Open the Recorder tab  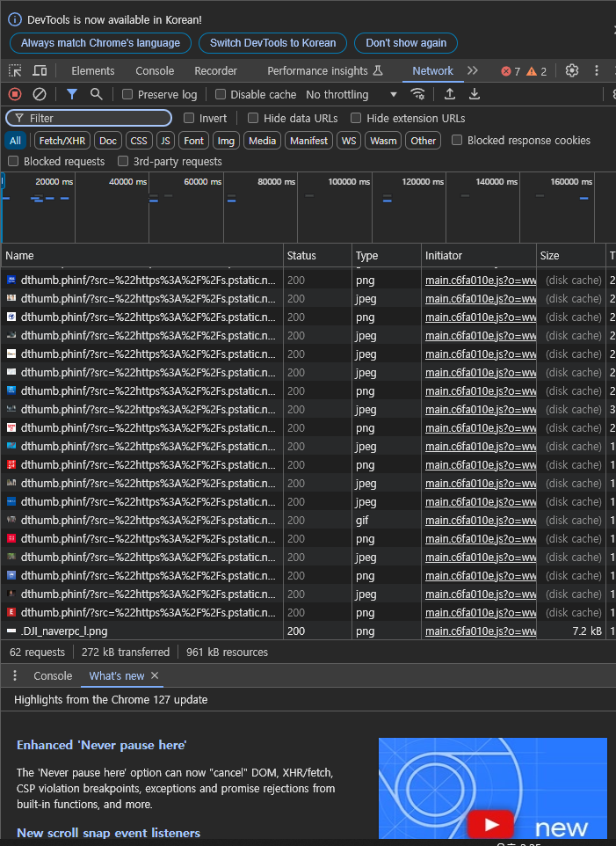click(215, 70)
